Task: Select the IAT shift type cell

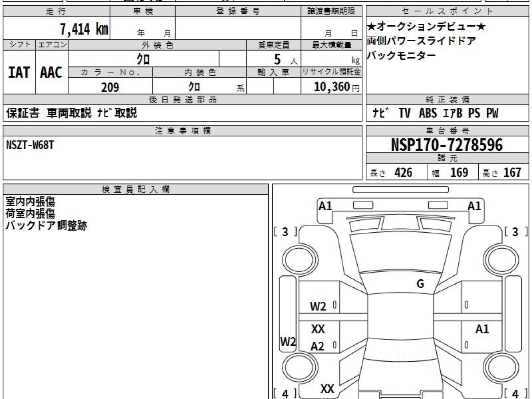Action: pos(19,72)
